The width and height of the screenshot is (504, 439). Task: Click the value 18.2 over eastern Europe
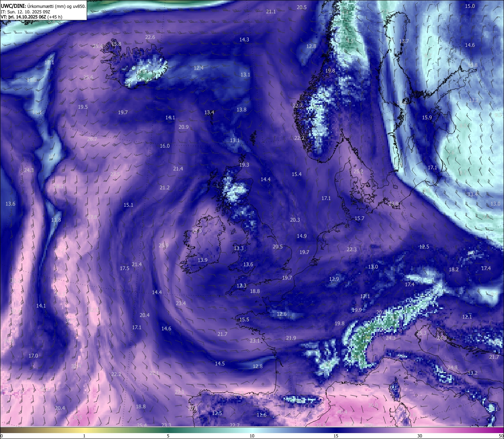(x=454, y=269)
